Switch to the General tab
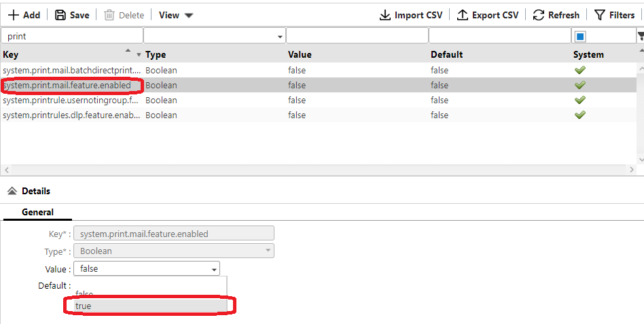644x324 pixels. click(37, 212)
